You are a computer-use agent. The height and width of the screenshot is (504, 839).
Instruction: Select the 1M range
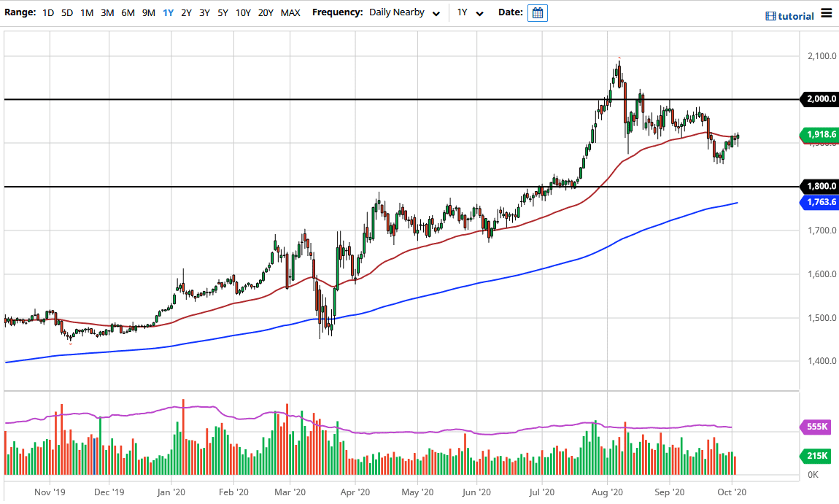87,13
